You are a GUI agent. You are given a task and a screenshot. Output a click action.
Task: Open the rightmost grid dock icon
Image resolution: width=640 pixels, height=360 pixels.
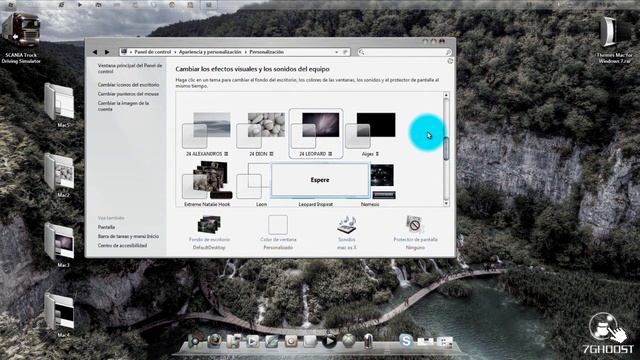[444, 342]
